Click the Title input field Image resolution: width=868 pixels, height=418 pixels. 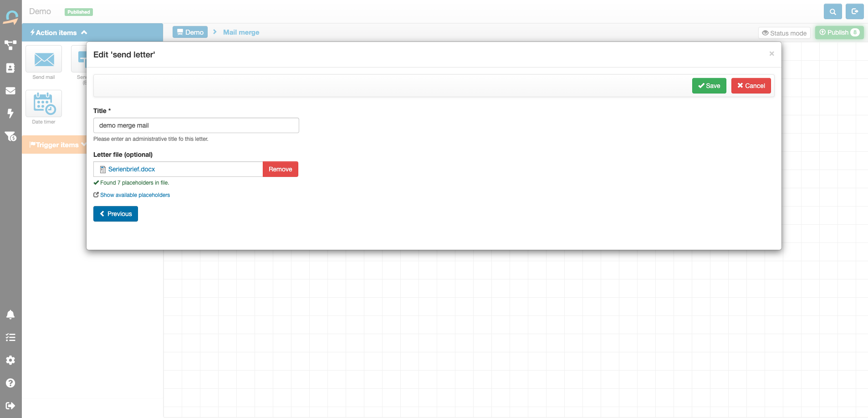coord(196,125)
